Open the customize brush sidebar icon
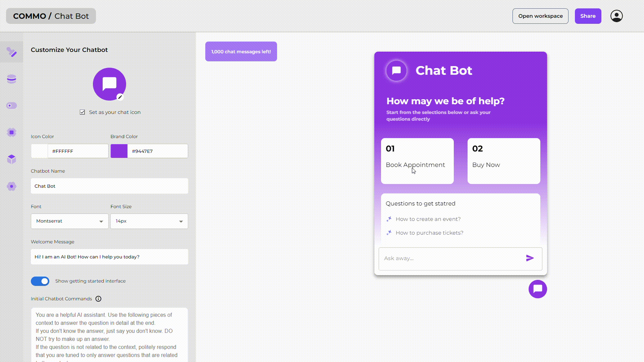 click(12, 52)
